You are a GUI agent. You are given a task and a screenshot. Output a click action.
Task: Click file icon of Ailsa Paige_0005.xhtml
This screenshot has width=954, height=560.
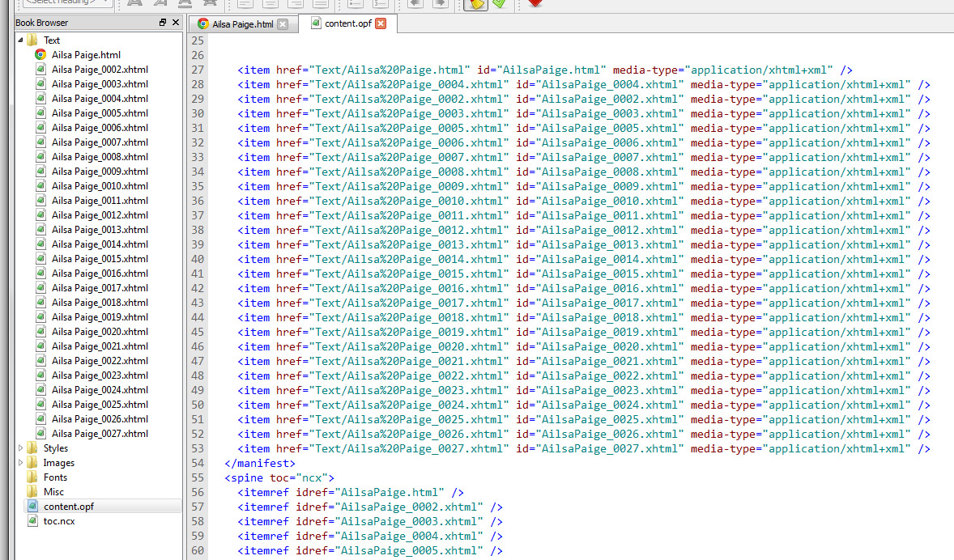click(x=40, y=113)
